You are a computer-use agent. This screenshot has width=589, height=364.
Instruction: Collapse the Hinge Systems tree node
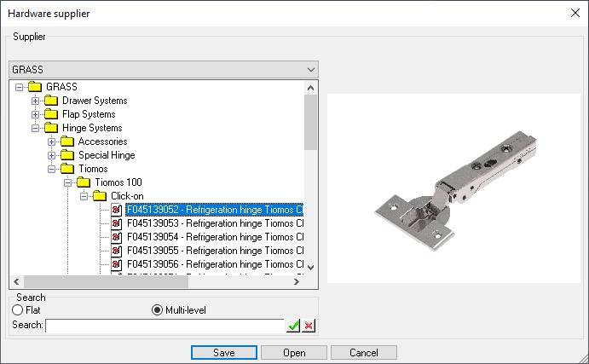click(x=36, y=128)
